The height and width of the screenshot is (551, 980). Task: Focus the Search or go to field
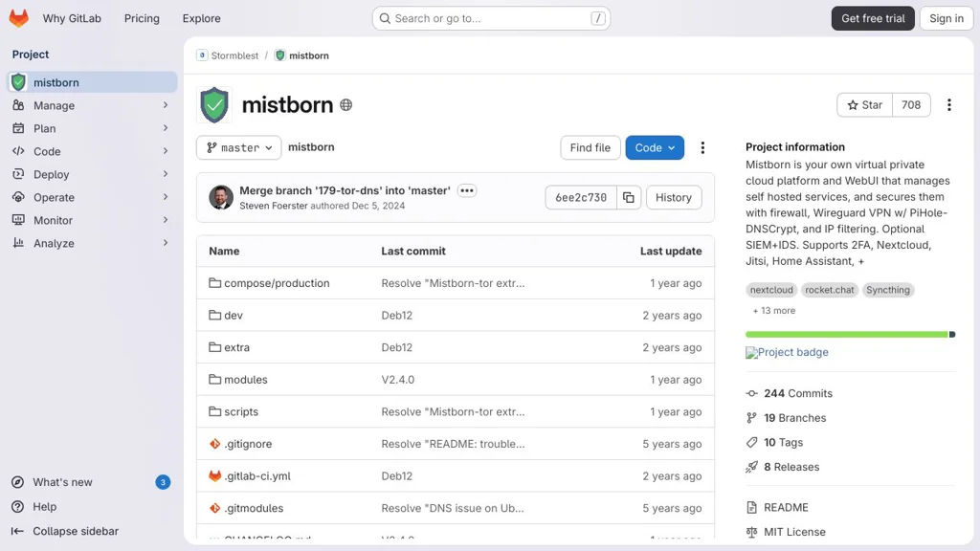coord(491,18)
